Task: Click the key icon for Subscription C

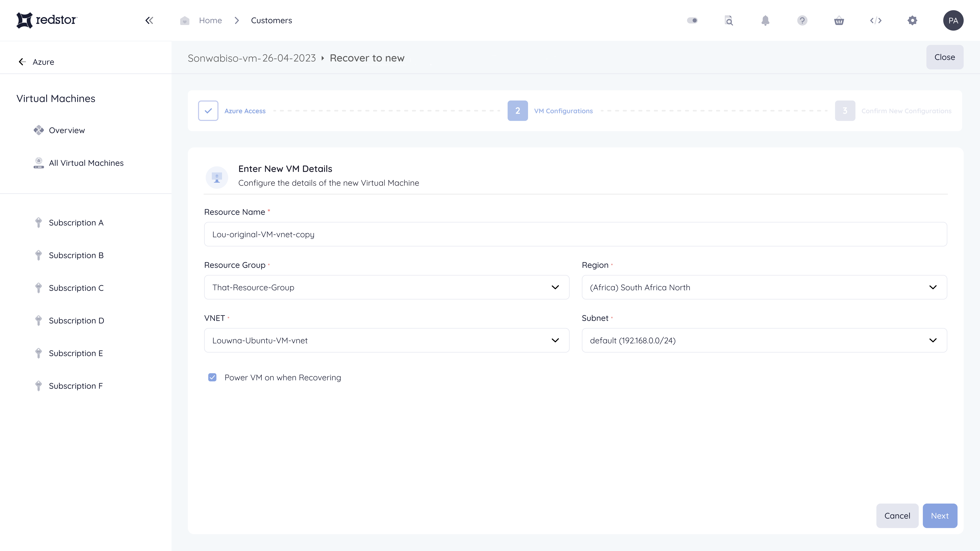Action: (x=38, y=288)
